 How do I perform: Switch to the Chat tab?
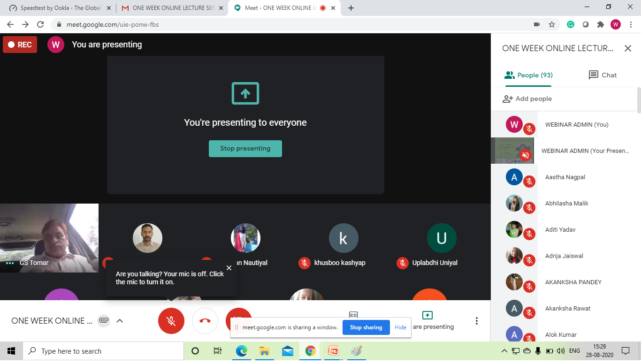click(x=603, y=75)
